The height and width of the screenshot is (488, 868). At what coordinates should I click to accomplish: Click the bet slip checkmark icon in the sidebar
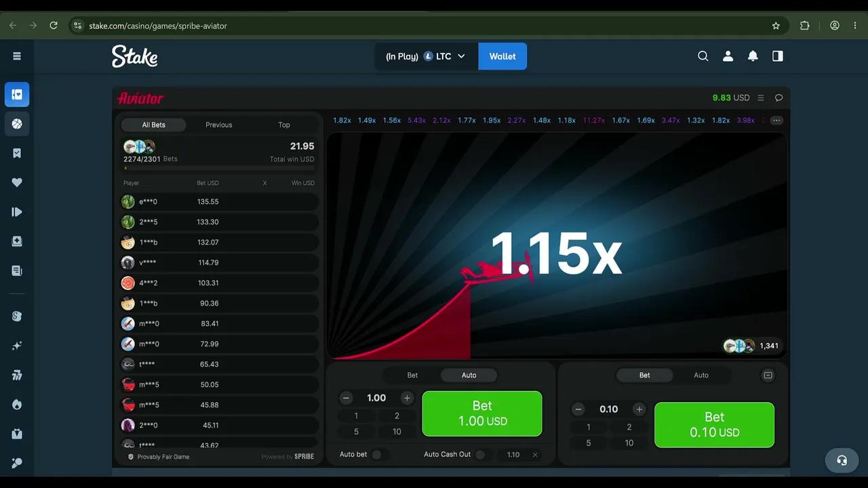click(x=17, y=153)
